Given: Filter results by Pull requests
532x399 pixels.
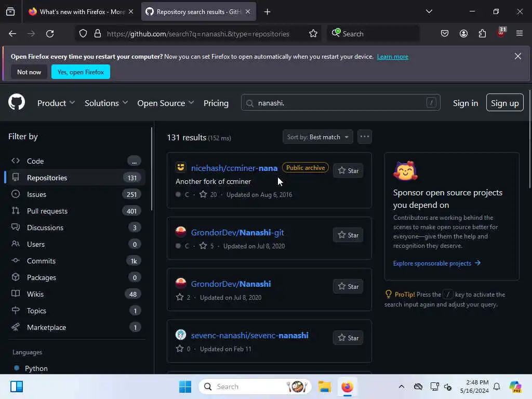Looking at the screenshot, I should [75, 211].
